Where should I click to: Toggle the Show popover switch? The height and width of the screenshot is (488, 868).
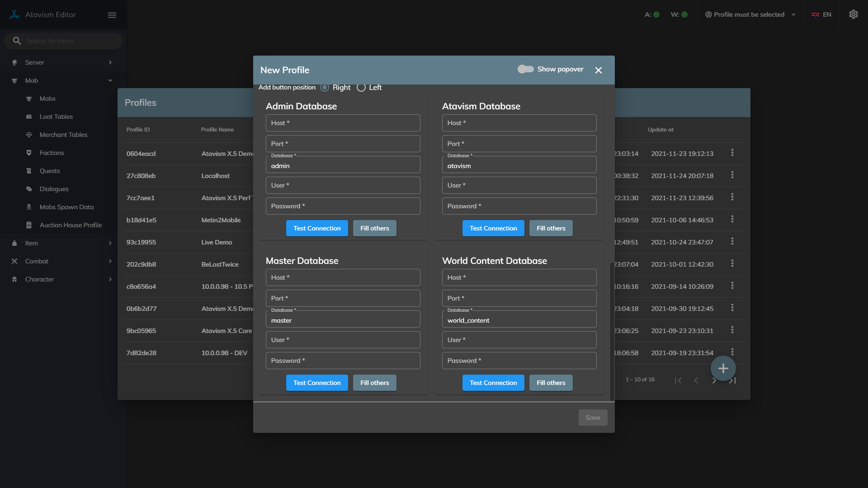526,69
